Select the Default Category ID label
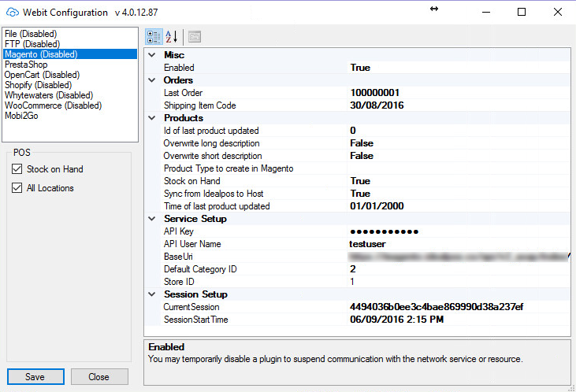This screenshot has width=576, height=392. click(x=200, y=269)
